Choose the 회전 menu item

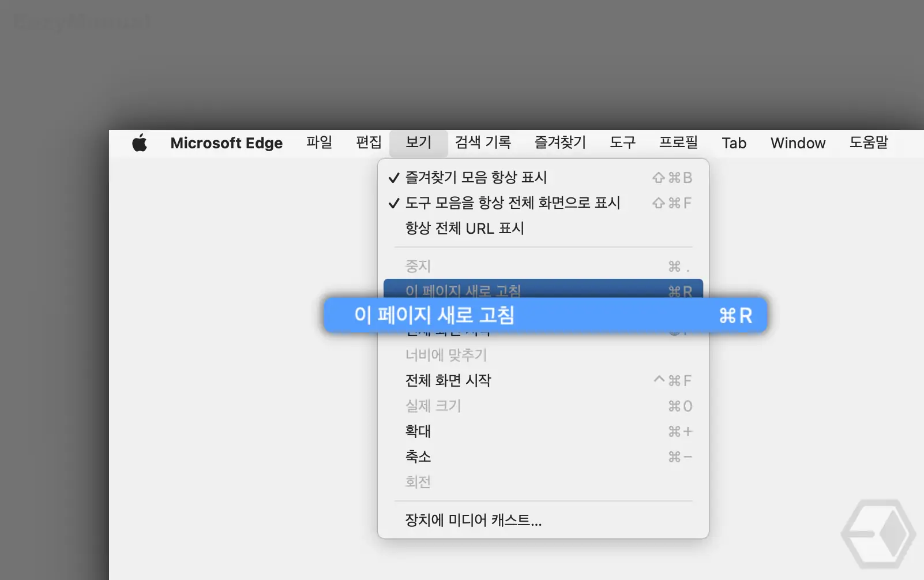tap(543, 482)
